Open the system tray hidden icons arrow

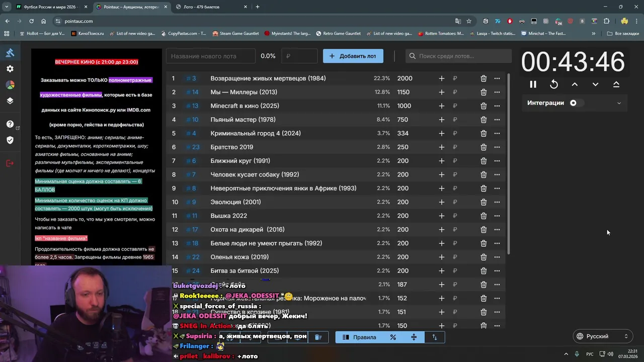tap(566, 354)
